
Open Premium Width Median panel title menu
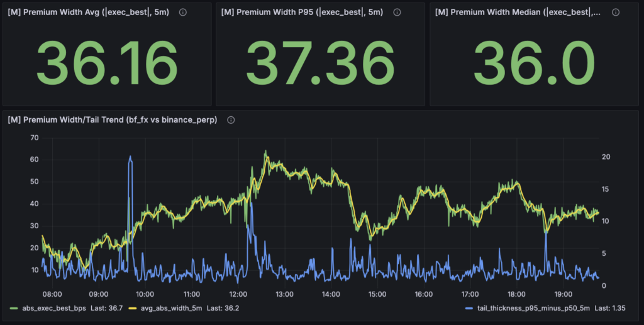coord(517,13)
